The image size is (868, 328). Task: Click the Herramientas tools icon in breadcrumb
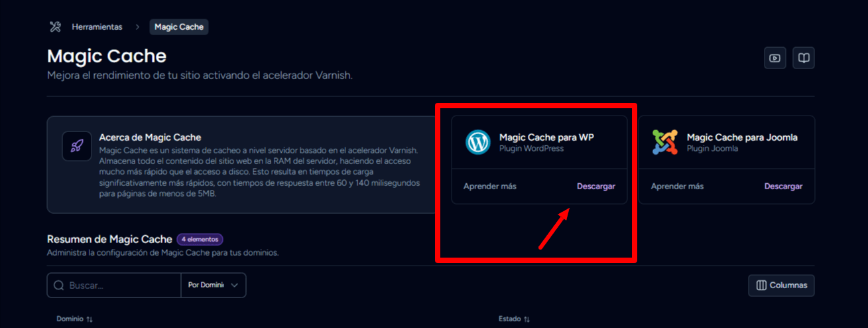point(56,27)
